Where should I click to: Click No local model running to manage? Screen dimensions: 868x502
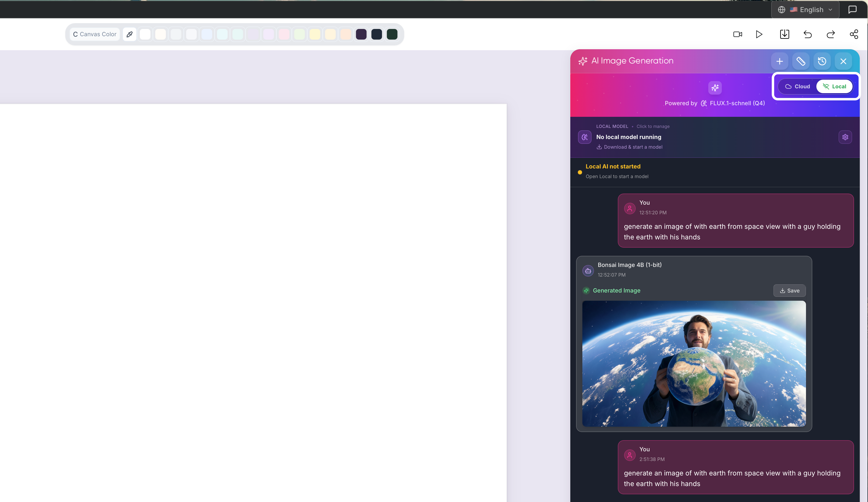(629, 137)
